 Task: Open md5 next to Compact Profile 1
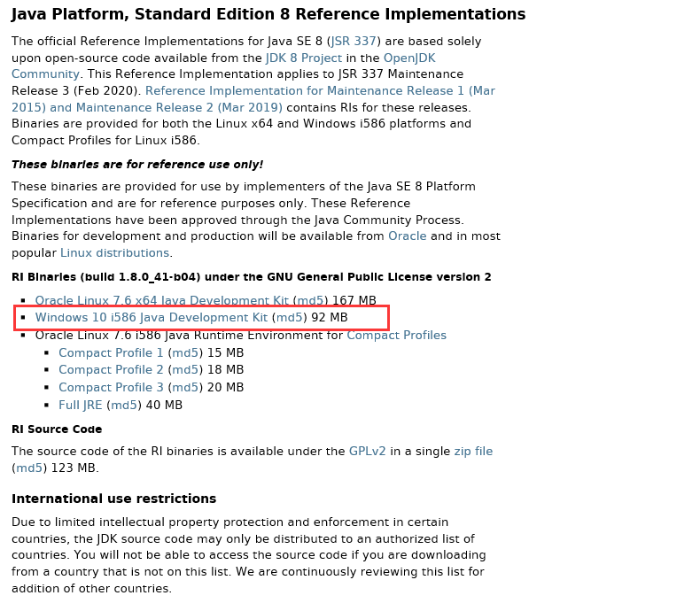185,353
